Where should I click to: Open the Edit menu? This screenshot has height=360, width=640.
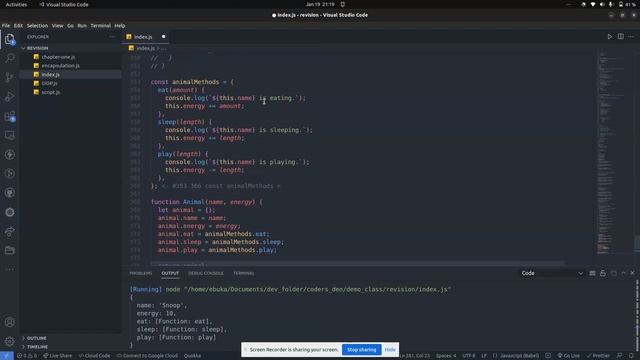[x=18, y=25]
